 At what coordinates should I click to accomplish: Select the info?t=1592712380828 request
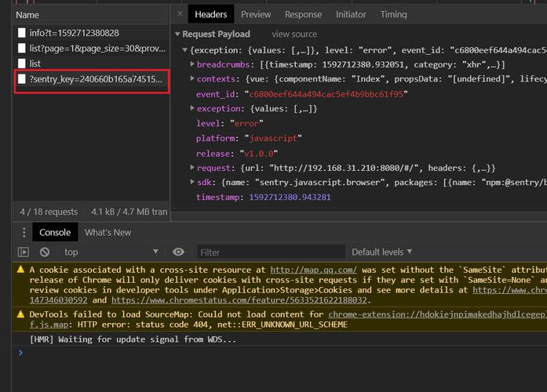(91, 33)
